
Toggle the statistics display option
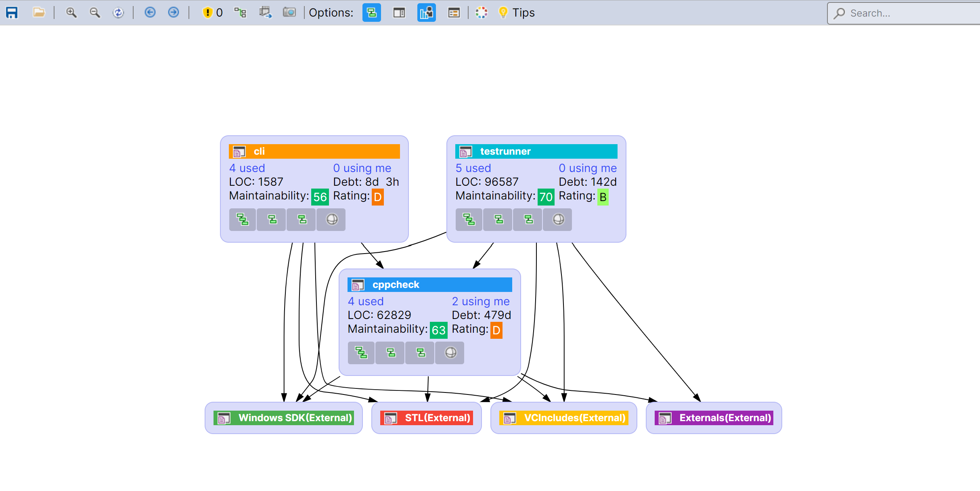[x=427, y=13]
